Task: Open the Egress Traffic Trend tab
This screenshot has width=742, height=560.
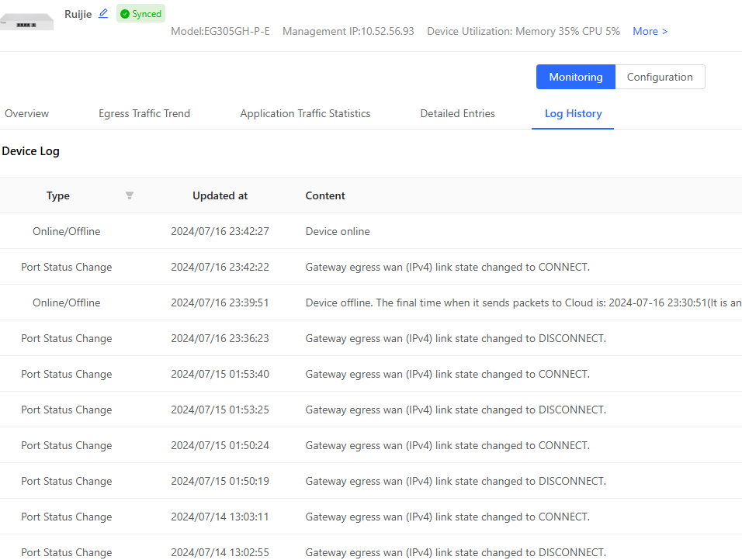Action: point(144,113)
